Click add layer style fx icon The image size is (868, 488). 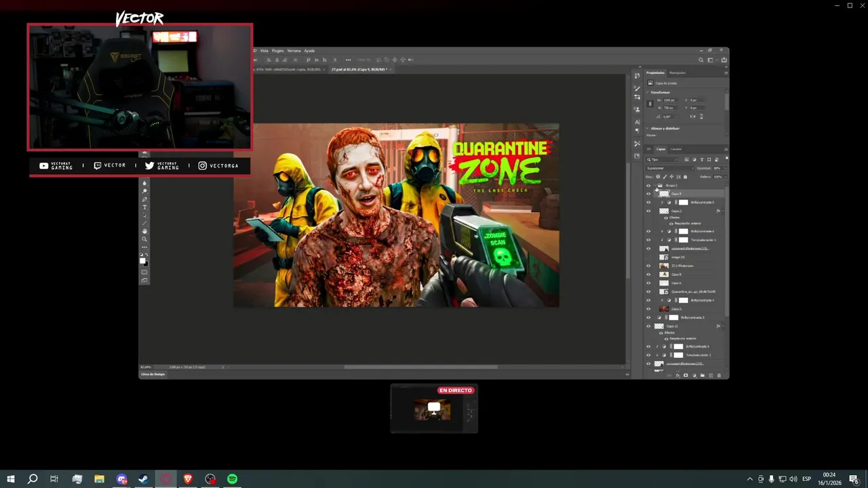click(x=677, y=375)
